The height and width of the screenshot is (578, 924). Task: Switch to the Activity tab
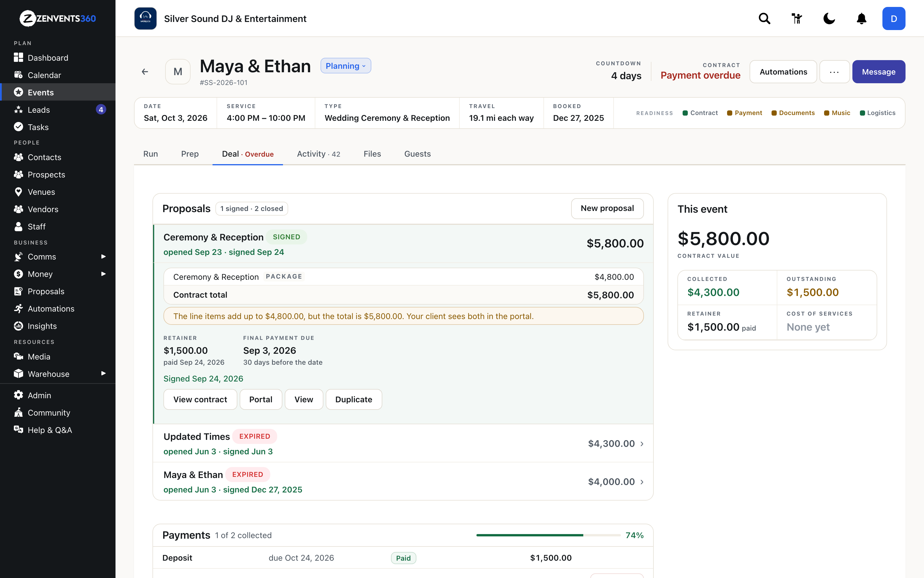(318, 154)
